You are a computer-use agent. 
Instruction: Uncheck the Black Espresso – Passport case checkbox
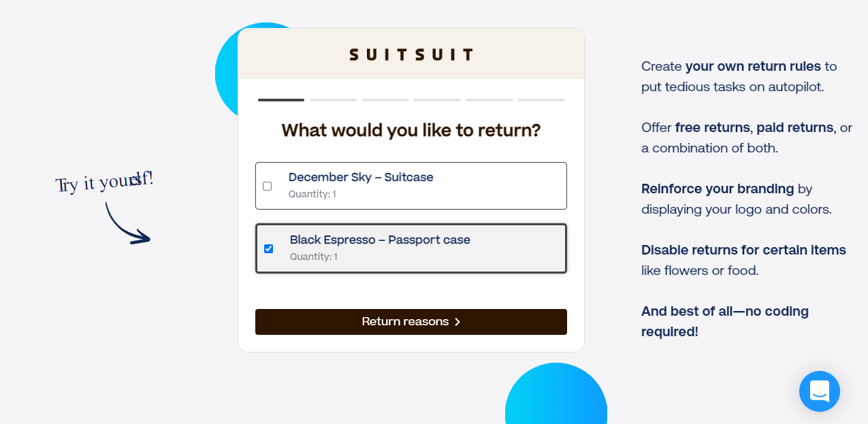(x=268, y=248)
